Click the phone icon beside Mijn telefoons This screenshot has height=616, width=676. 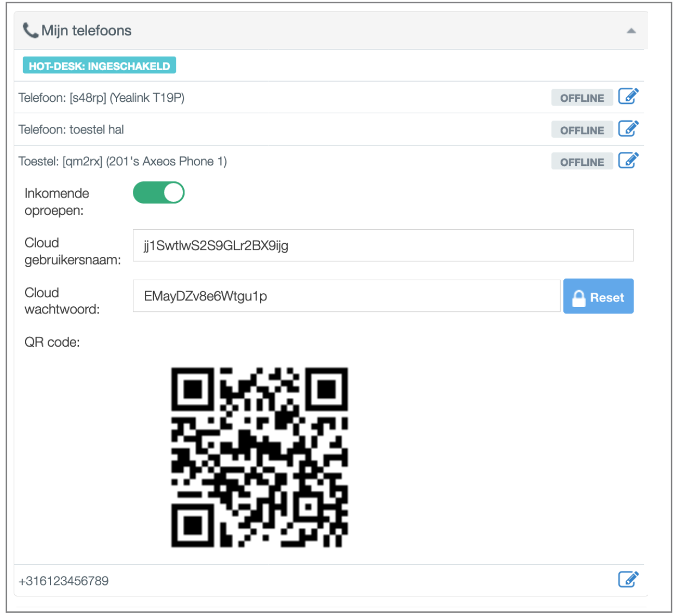(x=30, y=30)
